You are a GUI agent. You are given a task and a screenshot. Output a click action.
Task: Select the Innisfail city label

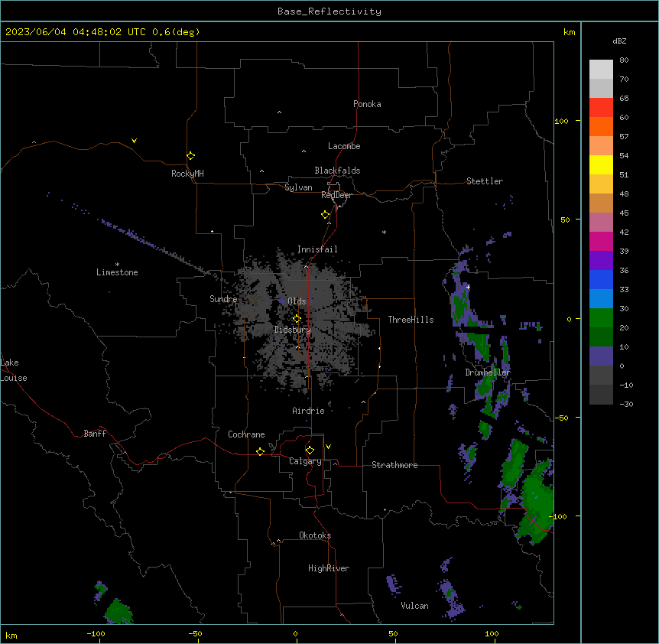(x=317, y=249)
